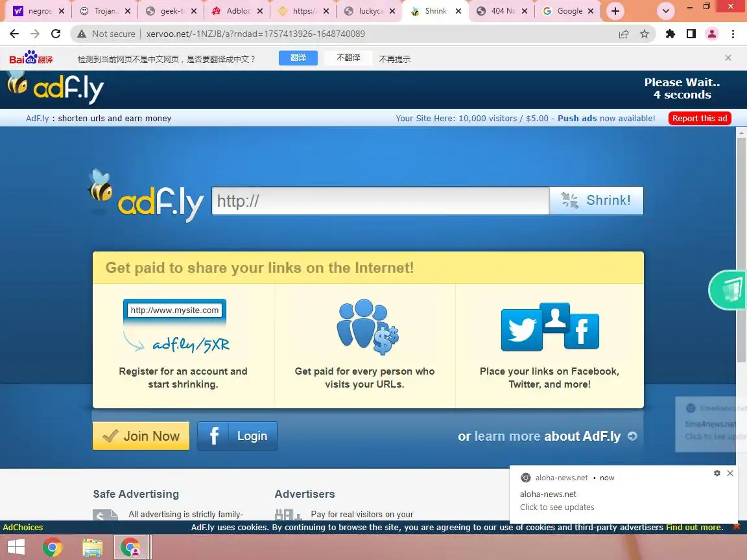Go back using the browser back arrow
Screen dimensions: 747x560
click(14, 34)
